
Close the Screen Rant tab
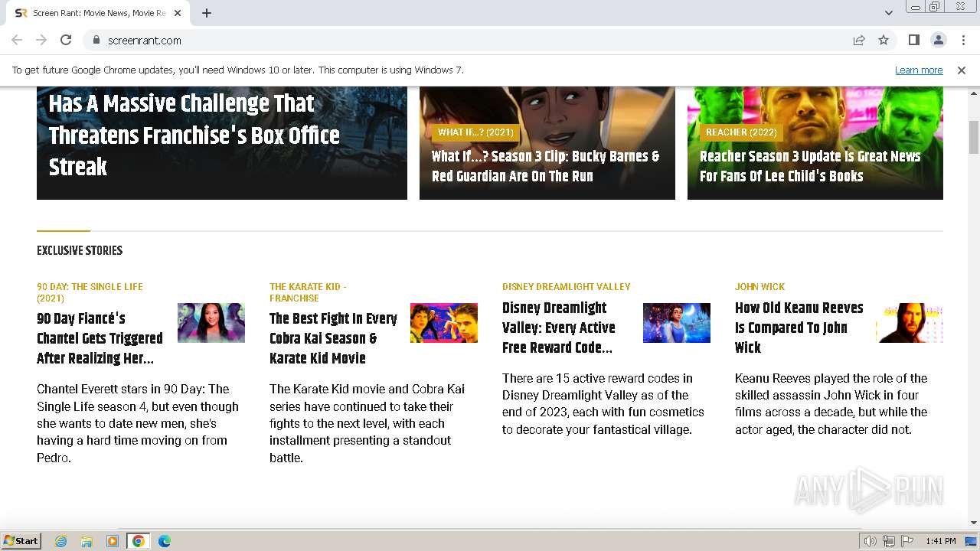point(178,13)
